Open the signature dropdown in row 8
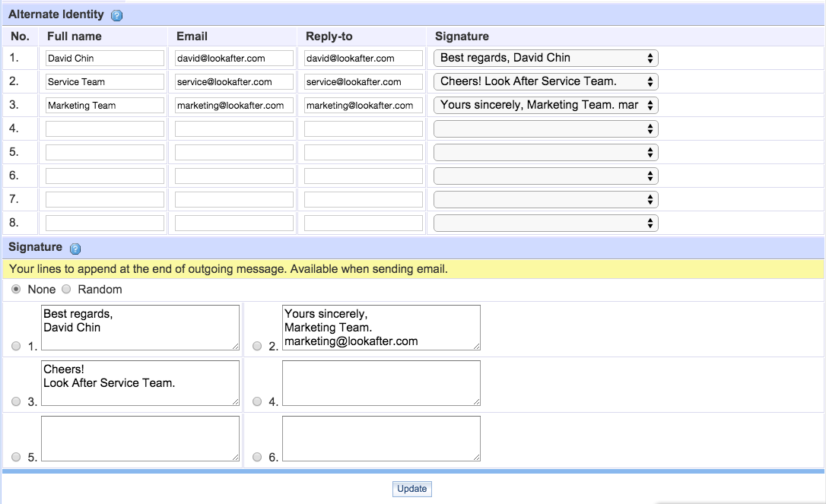 (x=546, y=223)
